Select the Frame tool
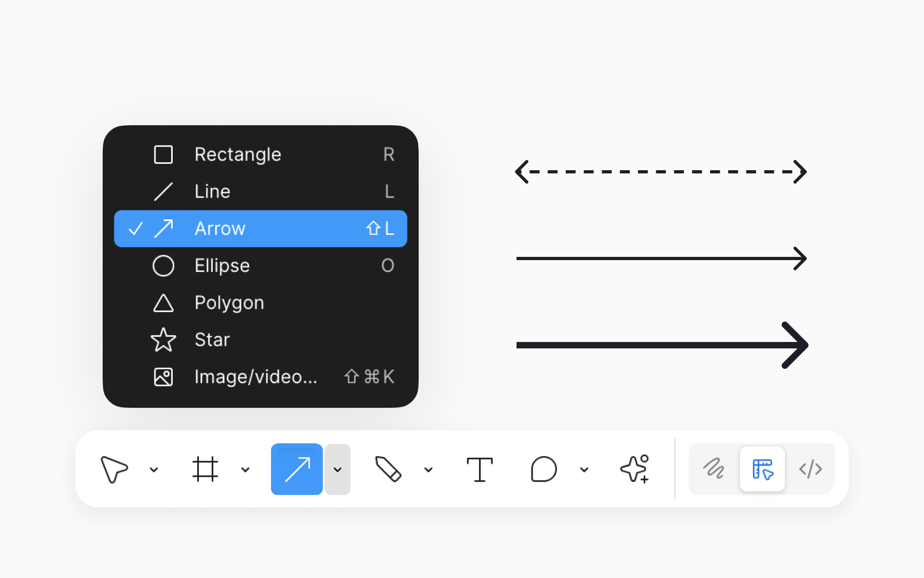Screen dimensions: 924x578 [205, 469]
